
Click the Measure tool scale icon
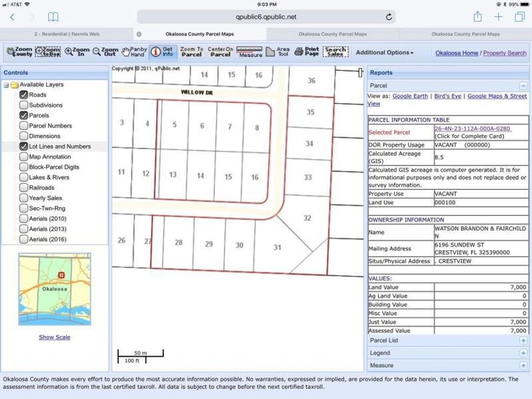click(248, 51)
